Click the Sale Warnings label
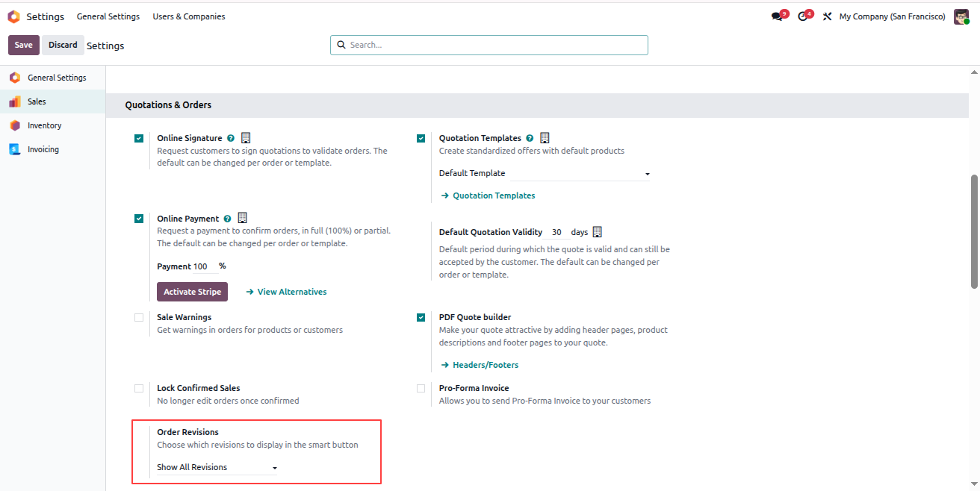The height and width of the screenshot is (491, 980). coord(184,317)
